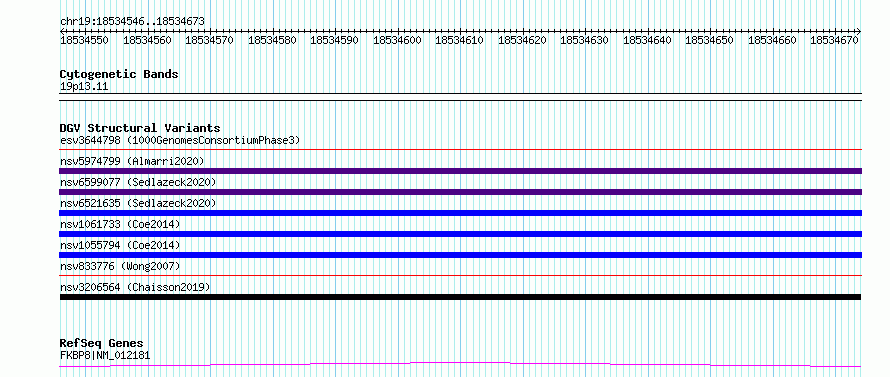Open variant nsv1055794 (Coe2014)
890x377 pixels.
coord(120,245)
